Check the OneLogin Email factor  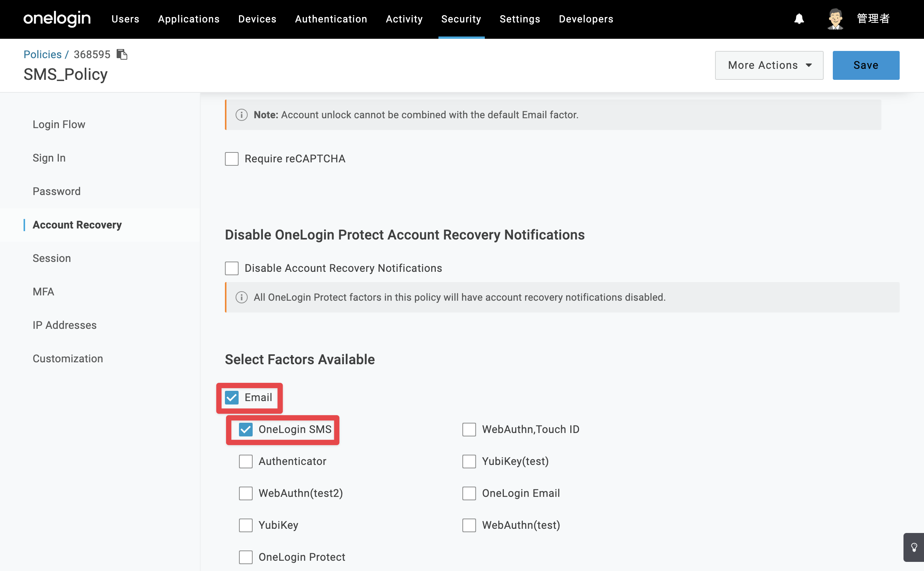pos(469,493)
